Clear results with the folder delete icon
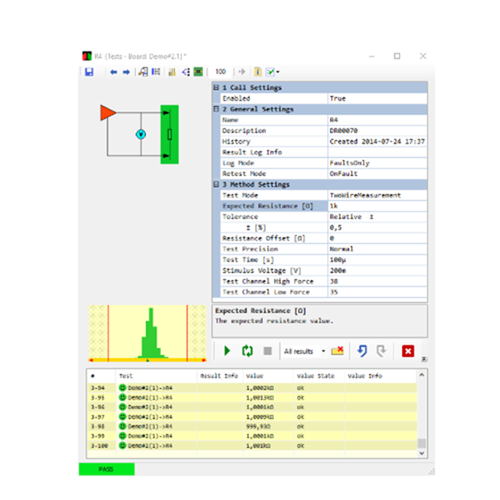The image size is (500, 500). point(337,351)
